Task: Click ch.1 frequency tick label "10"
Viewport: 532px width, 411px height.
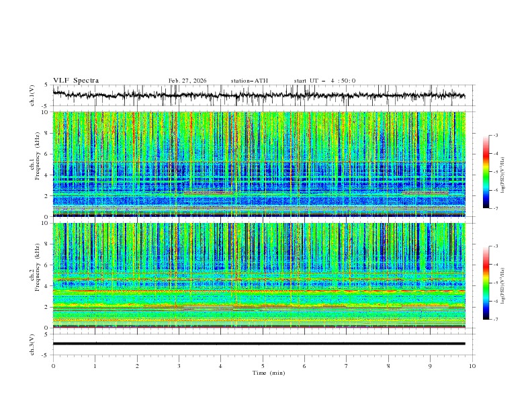Action: 46,112
